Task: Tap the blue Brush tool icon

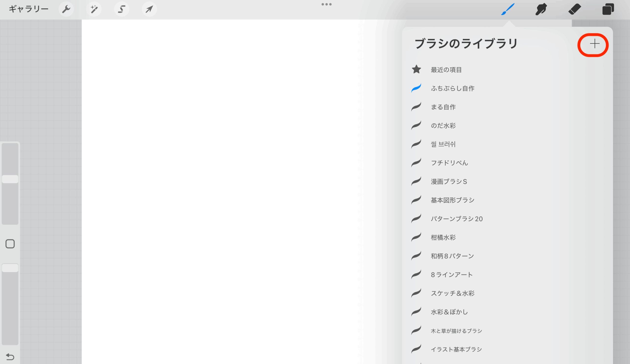Action: point(508,9)
